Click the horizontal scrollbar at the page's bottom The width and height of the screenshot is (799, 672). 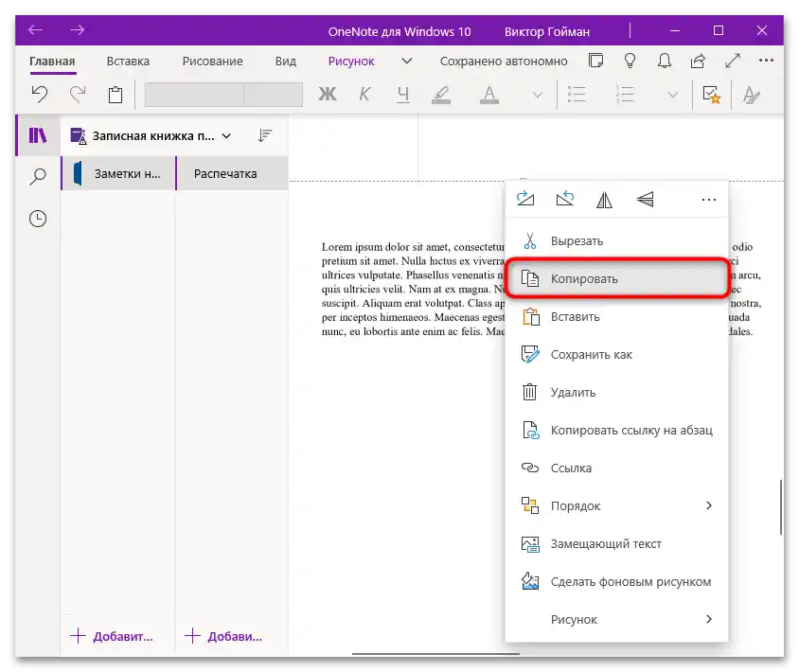[435, 654]
